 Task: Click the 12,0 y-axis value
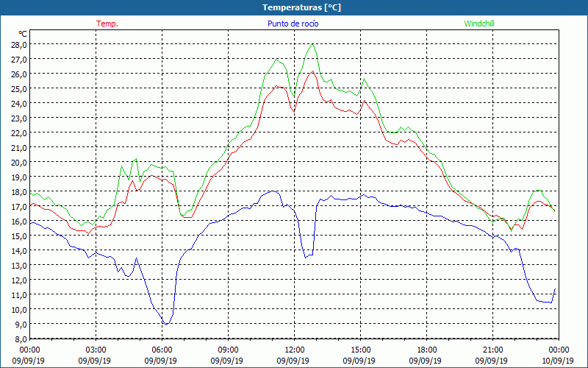coord(20,280)
